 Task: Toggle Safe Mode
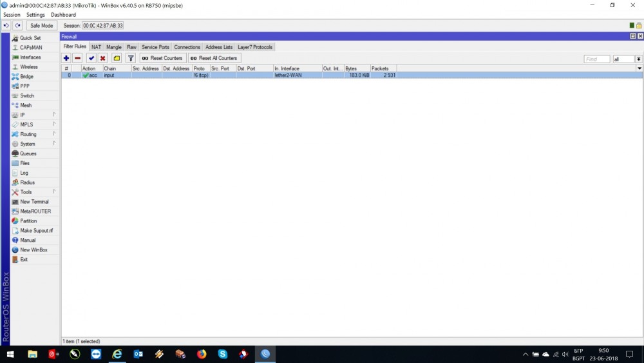click(42, 25)
